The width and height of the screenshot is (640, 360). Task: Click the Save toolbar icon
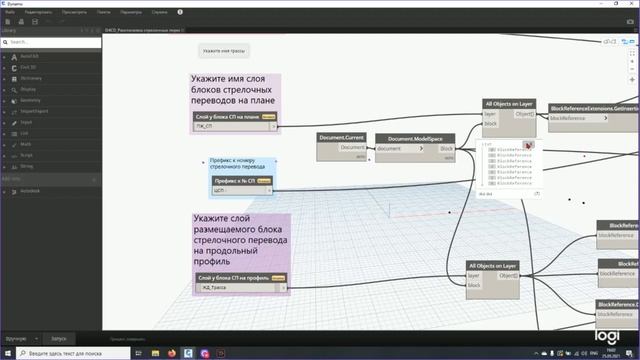pos(35,22)
